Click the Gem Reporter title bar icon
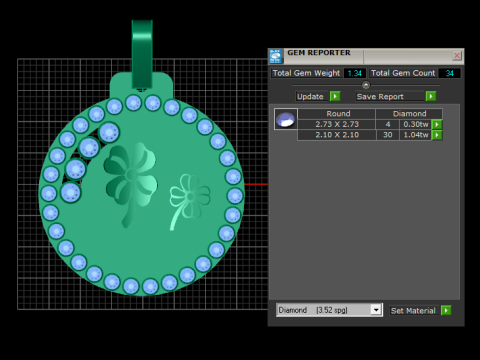 pyautogui.click(x=276, y=56)
